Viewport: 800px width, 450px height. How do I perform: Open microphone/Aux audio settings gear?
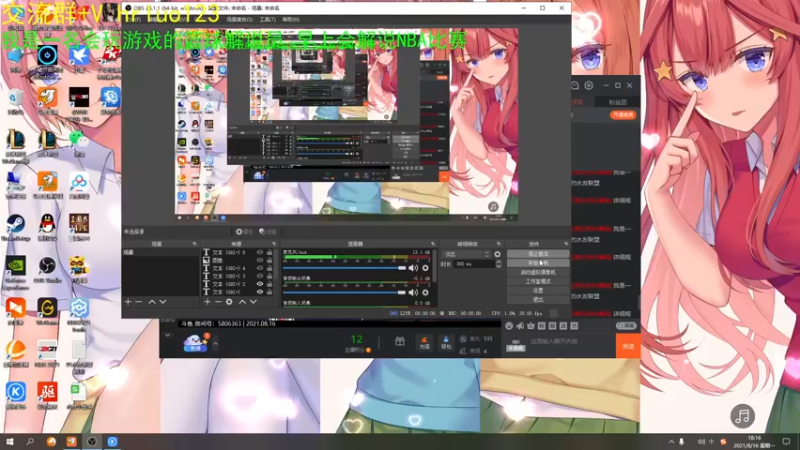point(425,268)
